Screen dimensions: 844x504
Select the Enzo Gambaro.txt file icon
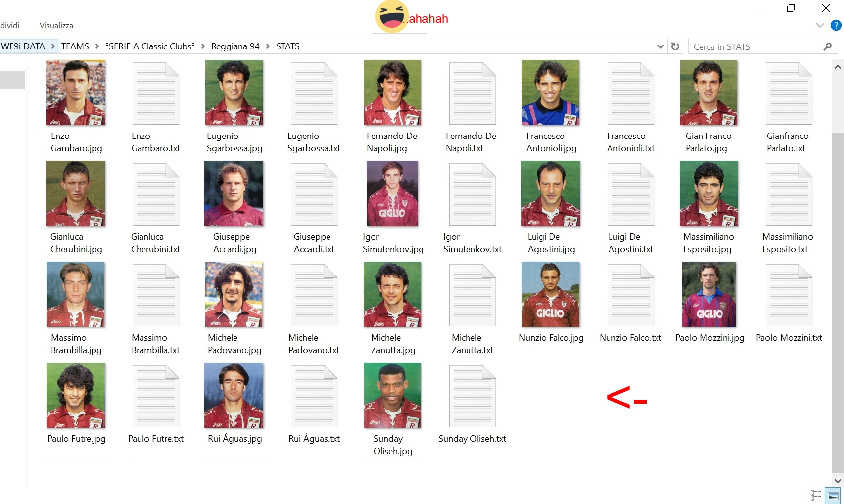155,93
